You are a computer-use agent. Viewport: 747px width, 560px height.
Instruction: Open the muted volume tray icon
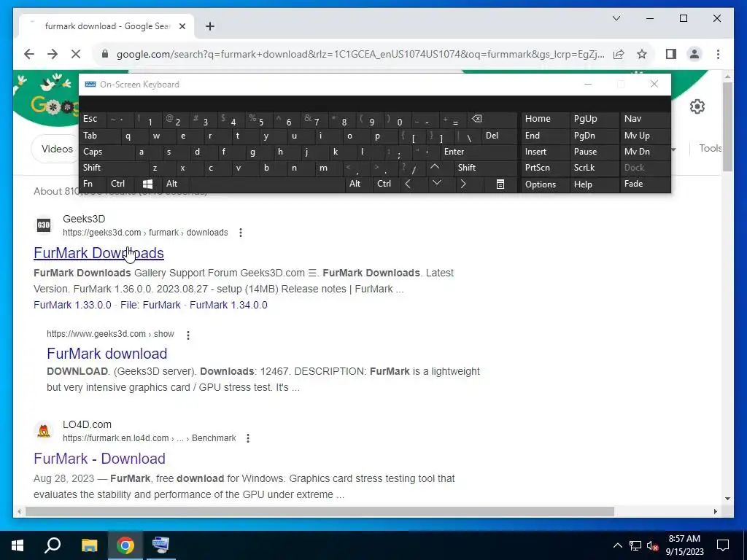[652, 545]
